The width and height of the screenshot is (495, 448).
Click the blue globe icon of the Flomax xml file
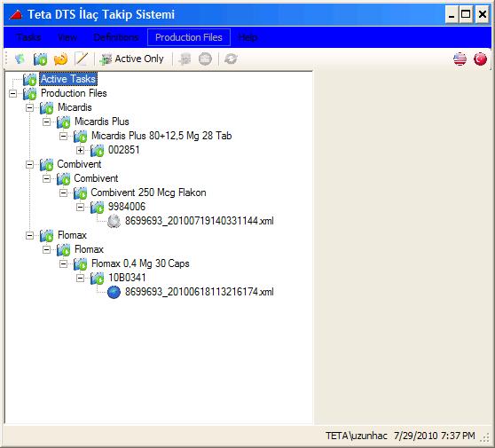[x=114, y=293]
